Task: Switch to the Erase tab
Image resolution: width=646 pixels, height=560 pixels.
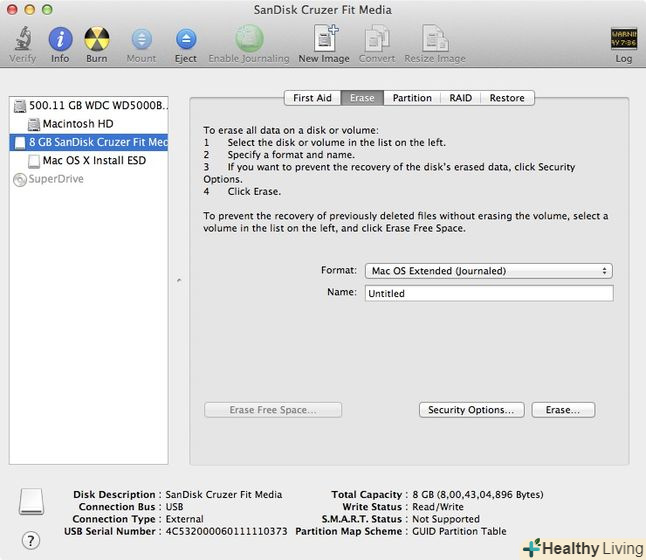Action: [362, 98]
